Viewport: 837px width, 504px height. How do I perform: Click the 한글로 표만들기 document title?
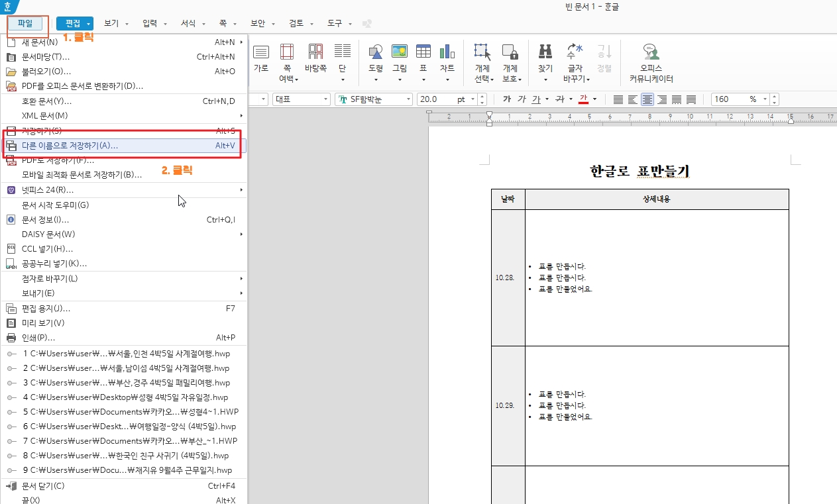point(640,171)
